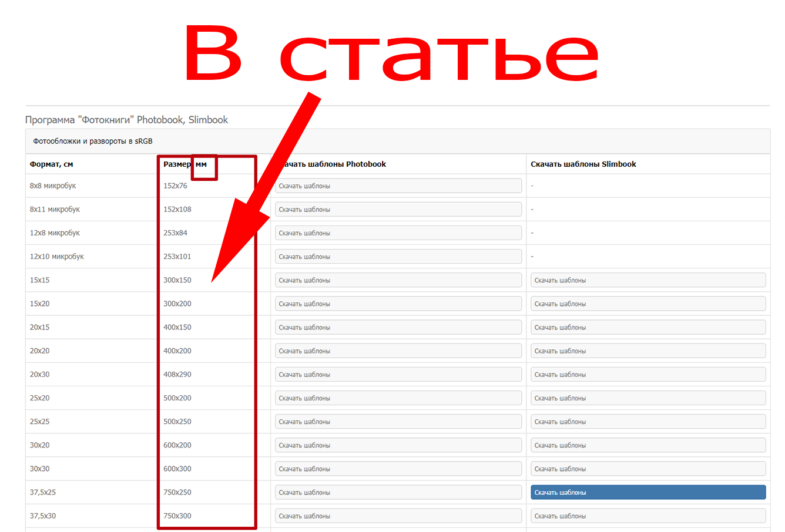This screenshot has height=532, width=785.
Task: Click the highlighted blue Slimbook button for 37,5x25
Action: (x=648, y=492)
